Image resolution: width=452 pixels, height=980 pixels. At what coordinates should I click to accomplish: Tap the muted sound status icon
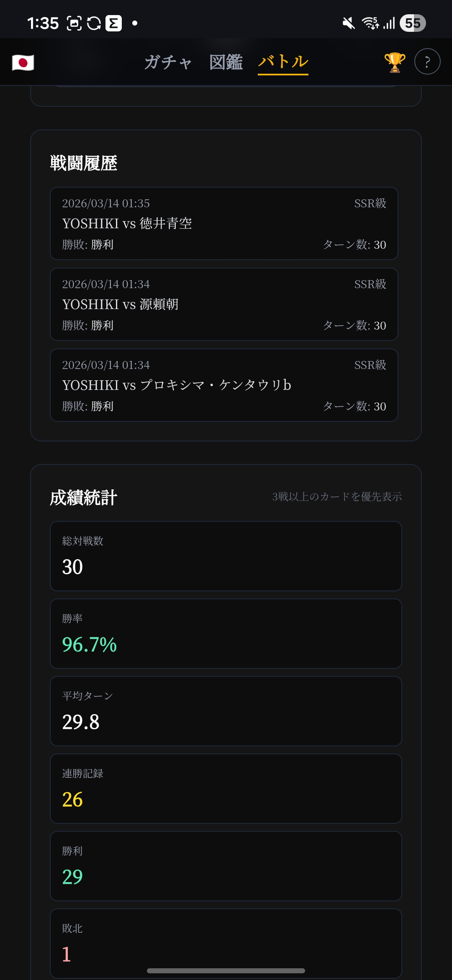tap(349, 23)
